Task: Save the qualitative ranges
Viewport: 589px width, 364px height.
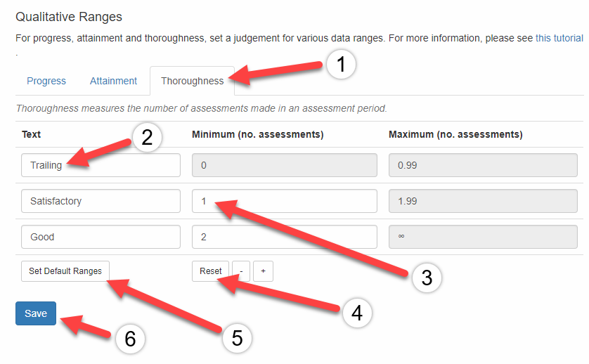Action: click(x=36, y=313)
